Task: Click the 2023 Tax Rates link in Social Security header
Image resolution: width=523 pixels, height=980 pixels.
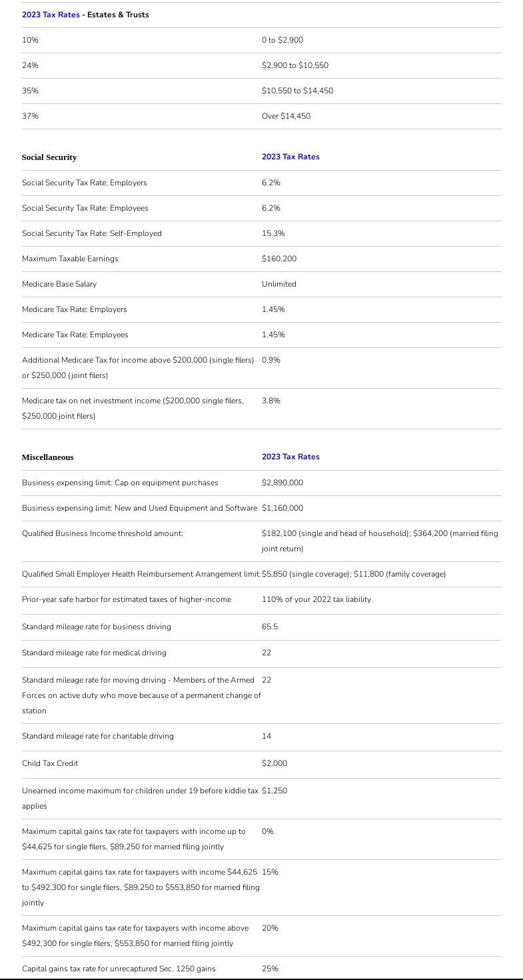Action: [290, 157]
